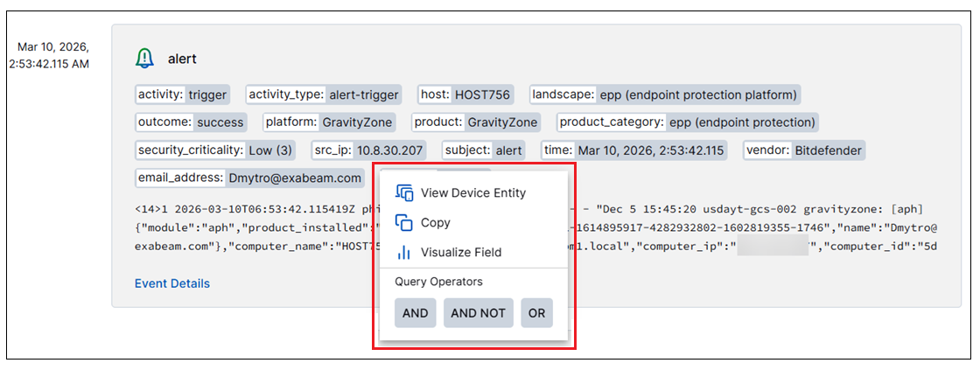980x370 pixels.
Task: Click the outcome: success field chip
Action: 191,122
